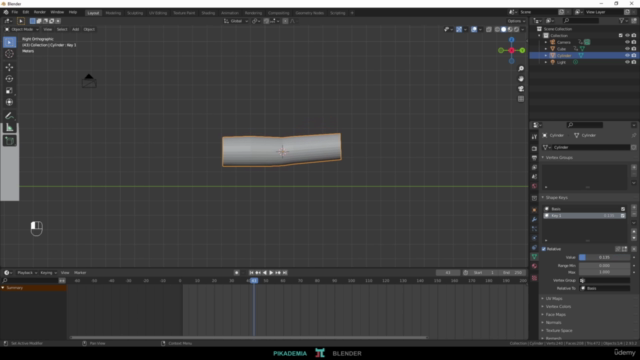Select the Annotate tool
This screenshot has height=360, width=640.
tap(9, 116)
